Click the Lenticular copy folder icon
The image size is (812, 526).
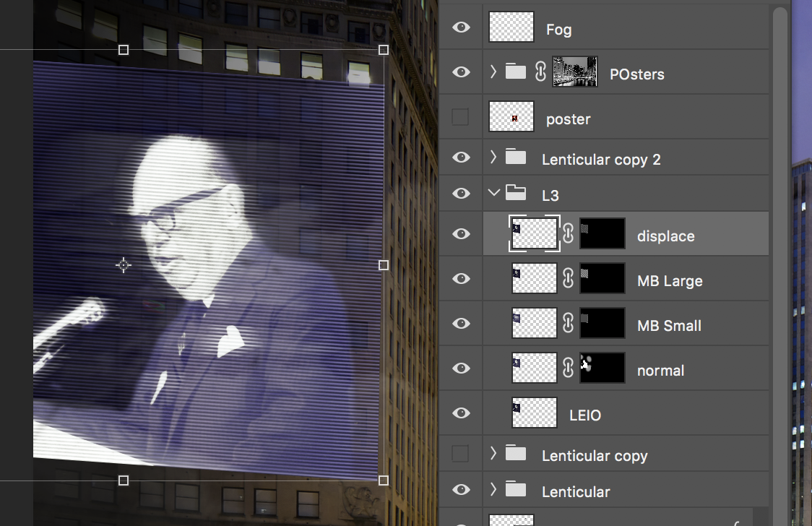pyautogui.click(x=516, y=454)
